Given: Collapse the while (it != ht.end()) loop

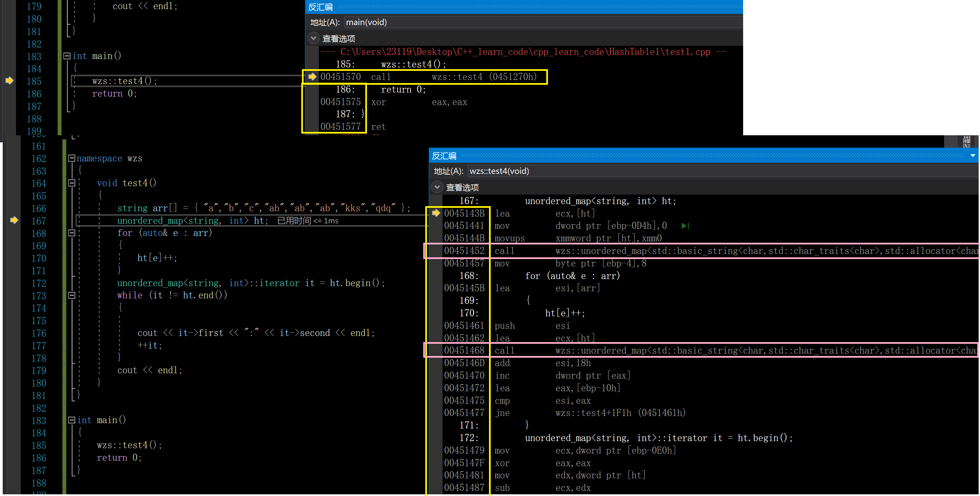Looking at the screenshot, I should [72, 295].
